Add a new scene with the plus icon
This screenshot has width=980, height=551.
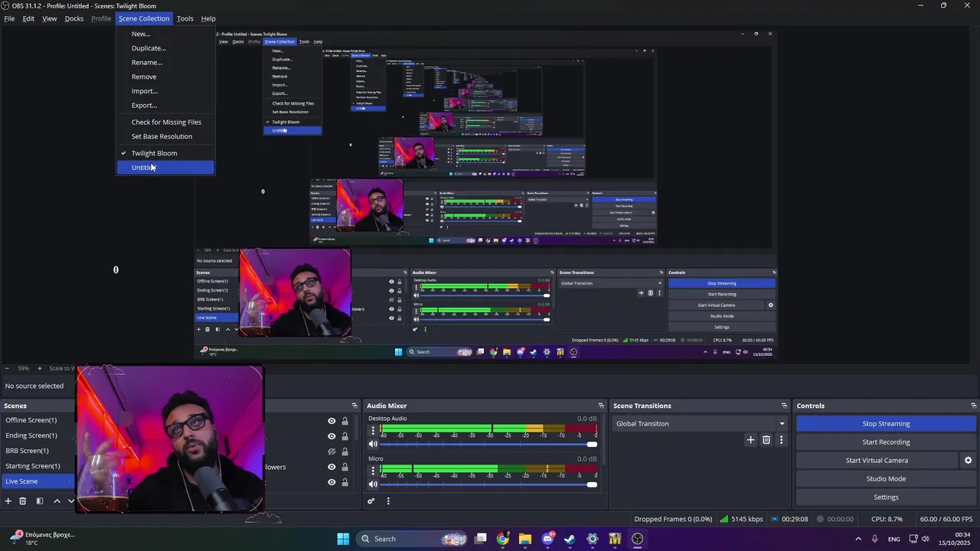point(8,501)
